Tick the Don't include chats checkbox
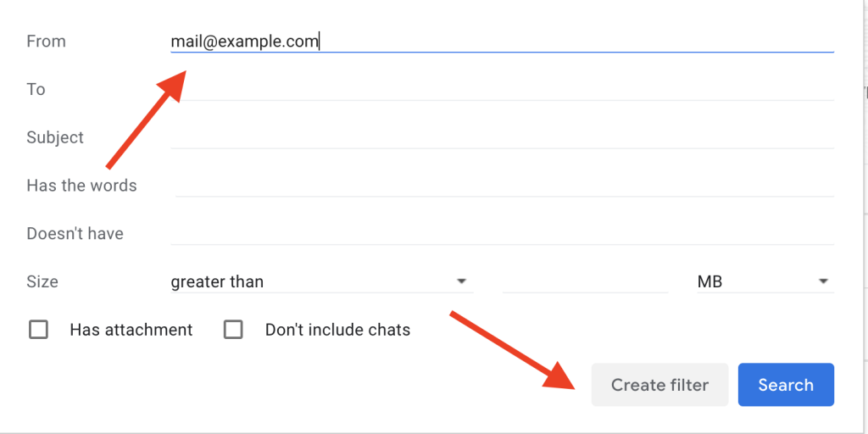The height and width of the screenshot is (434, 868). (233, 330)
